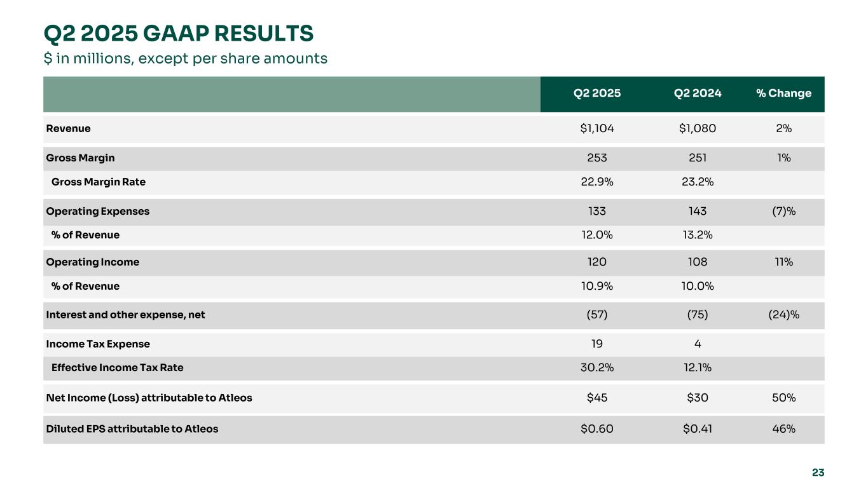868x488 pixels.
Task: Select Interest and other expense, net label
Action: coord(125,314)
